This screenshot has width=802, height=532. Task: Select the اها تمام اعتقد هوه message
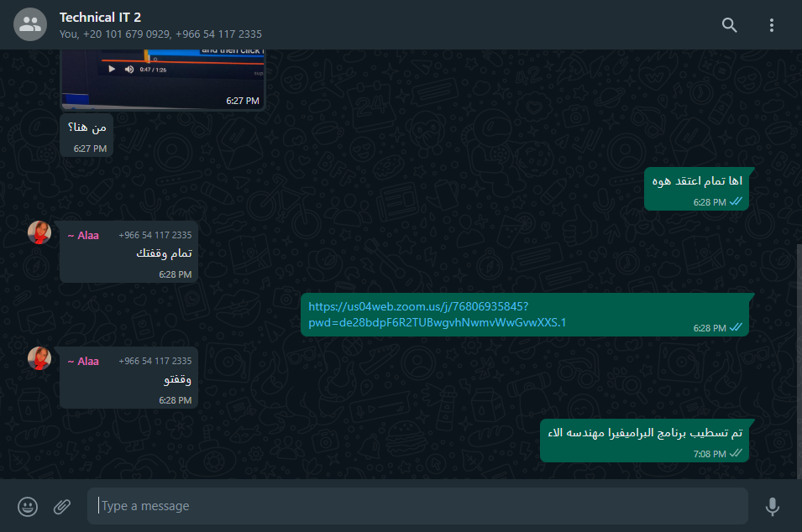pyautogui.click(x=697, y=189)
